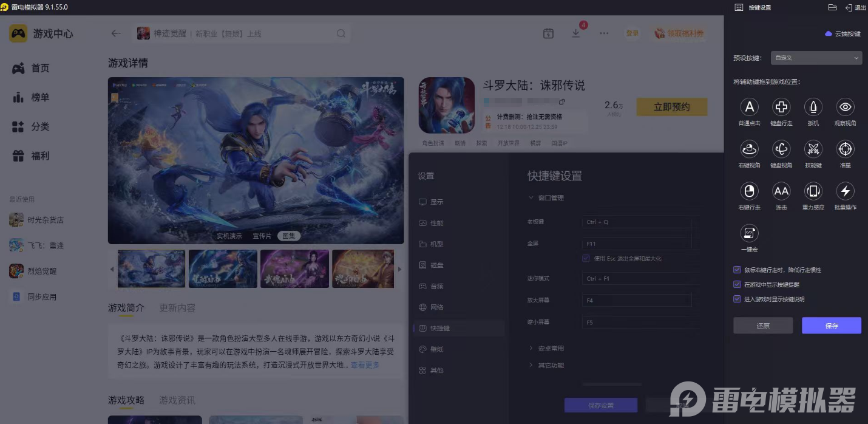This screenshot has width=868, height=424.
Task: Open the calendar check-in icon
Action: 548,33
